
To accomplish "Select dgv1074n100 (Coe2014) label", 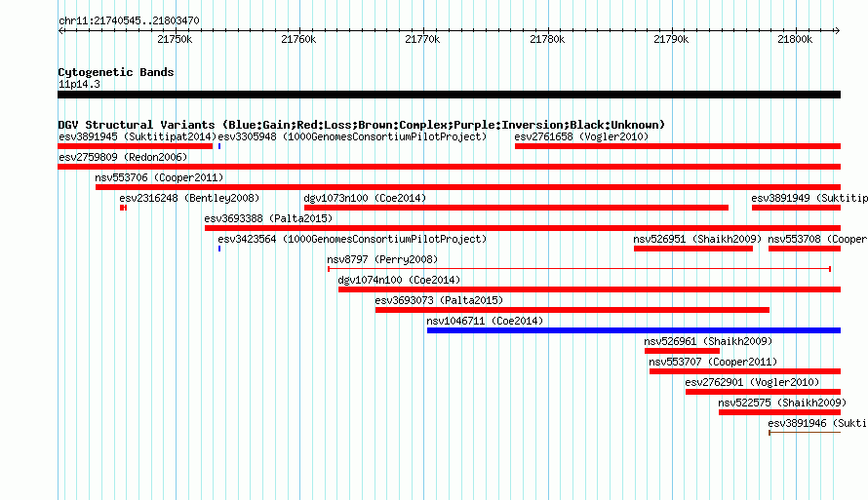I will click(399, 280).
